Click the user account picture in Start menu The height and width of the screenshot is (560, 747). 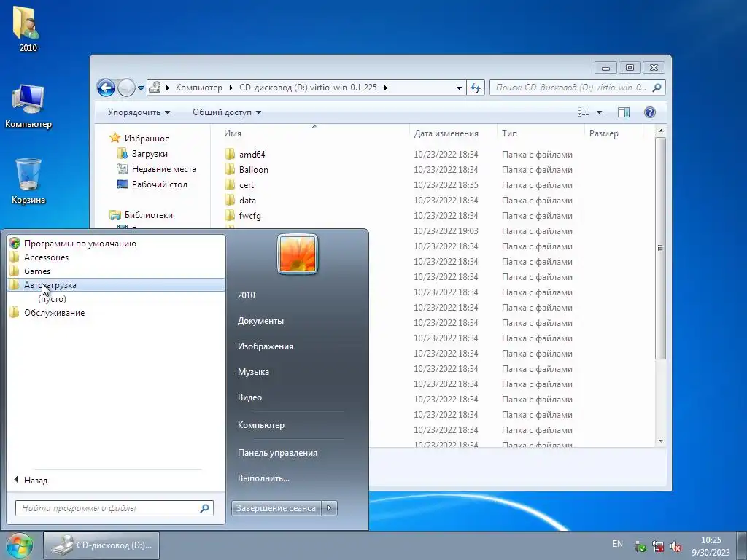tap(298, 254)
